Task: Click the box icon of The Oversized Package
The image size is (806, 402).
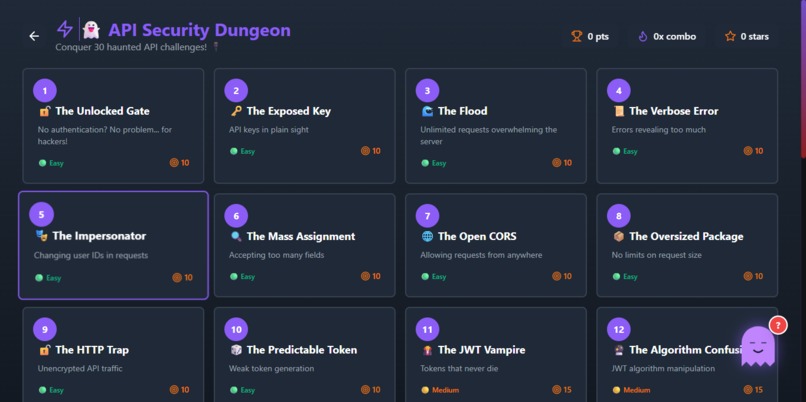Action: tap(618, 236)
